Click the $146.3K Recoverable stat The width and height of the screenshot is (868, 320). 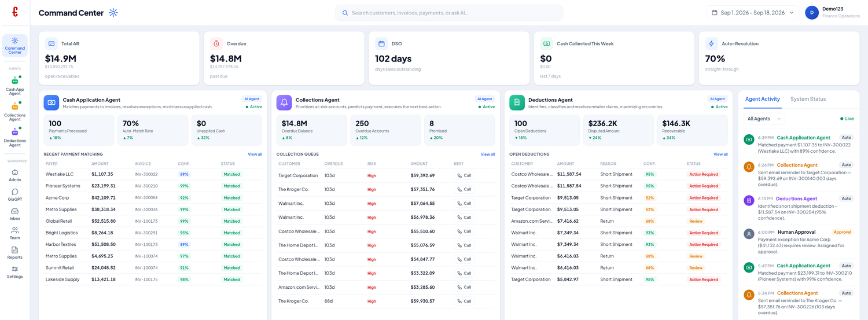click(x=692, y=130)
